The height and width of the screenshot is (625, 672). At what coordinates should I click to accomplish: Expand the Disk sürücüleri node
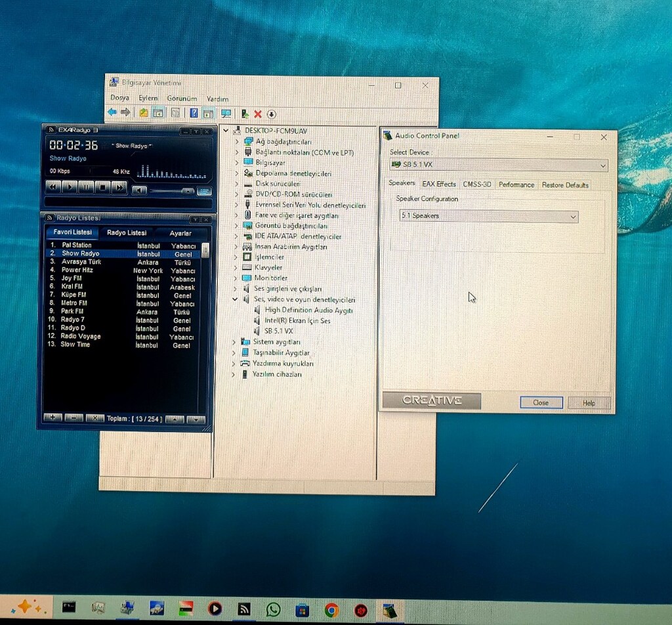(x=236, y=183)
